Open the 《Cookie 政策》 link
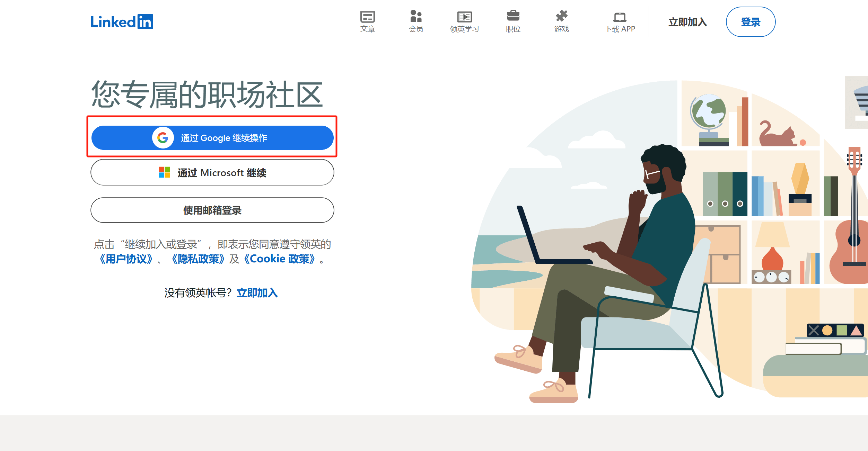 (x=279, y=259)
